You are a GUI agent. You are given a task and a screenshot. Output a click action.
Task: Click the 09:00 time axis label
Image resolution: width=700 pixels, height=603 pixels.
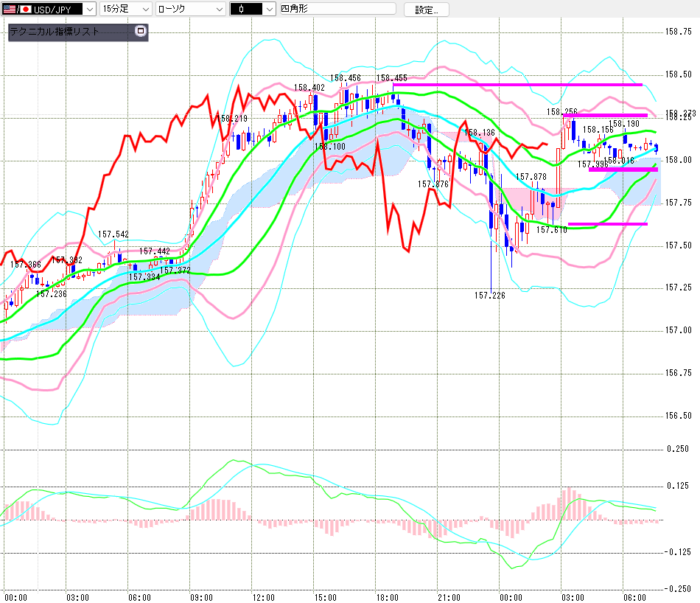point(202,598)
